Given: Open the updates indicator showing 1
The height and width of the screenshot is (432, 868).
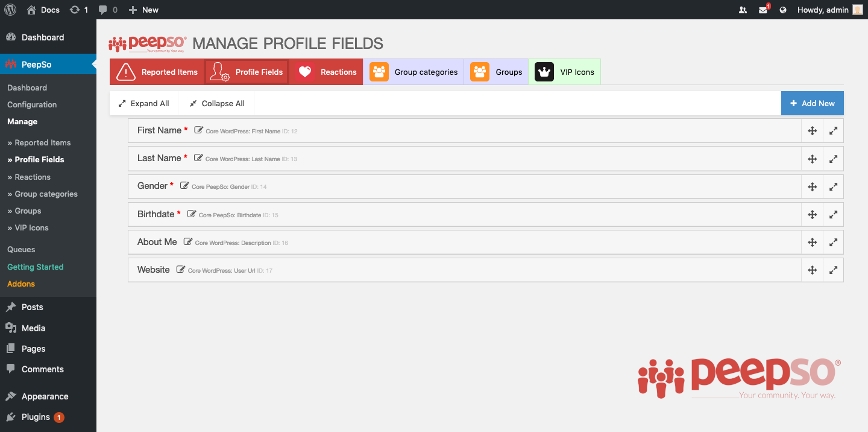Looking at the screenshot, I should (79, 10).
